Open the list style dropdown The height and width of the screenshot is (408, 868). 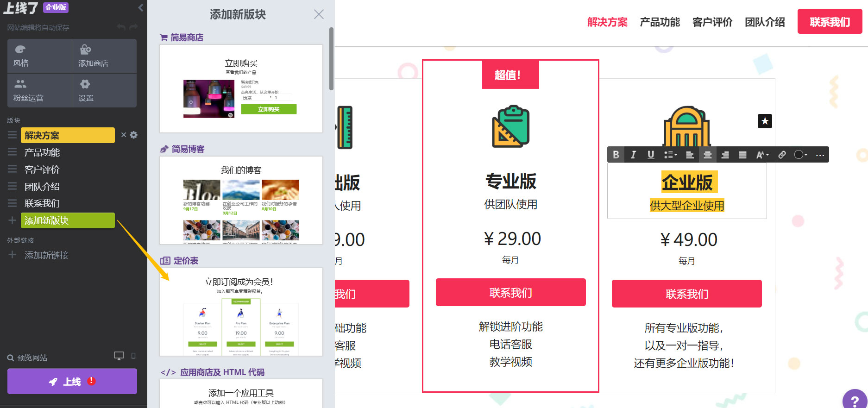670,155
